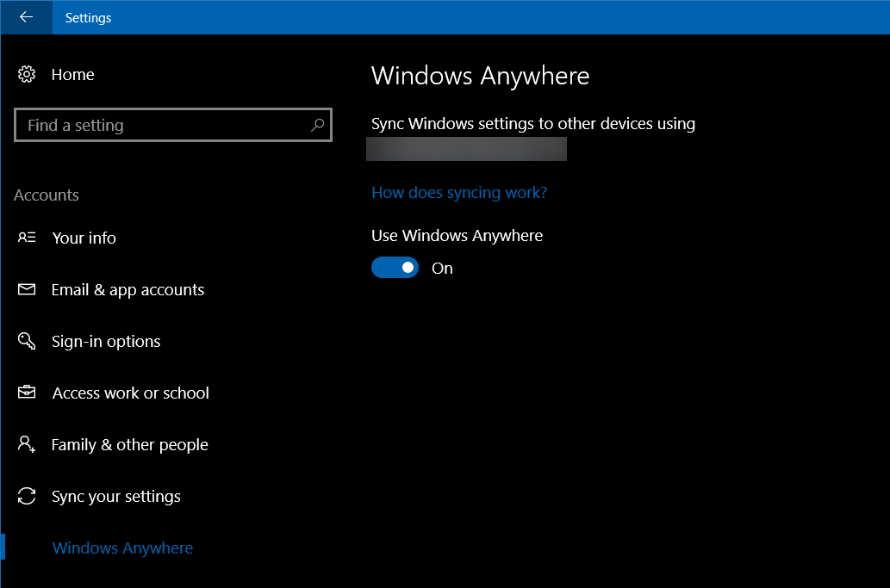Click the key icon for Sign-in options
This screenshot has height=588, width=890.
tap(27, 341)
